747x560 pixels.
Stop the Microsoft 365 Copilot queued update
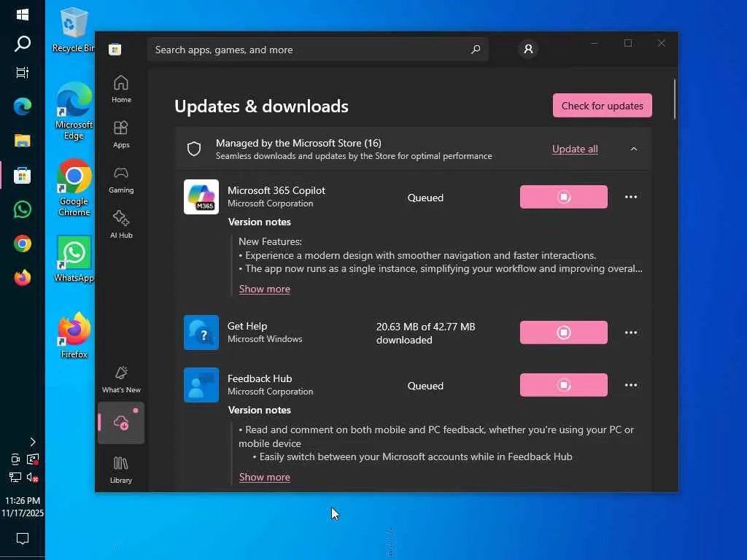point(564,197)
